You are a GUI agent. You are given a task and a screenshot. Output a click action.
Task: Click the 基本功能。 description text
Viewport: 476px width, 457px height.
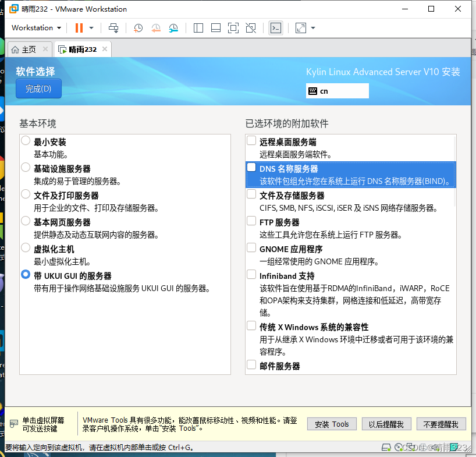(x=51, y=154)
